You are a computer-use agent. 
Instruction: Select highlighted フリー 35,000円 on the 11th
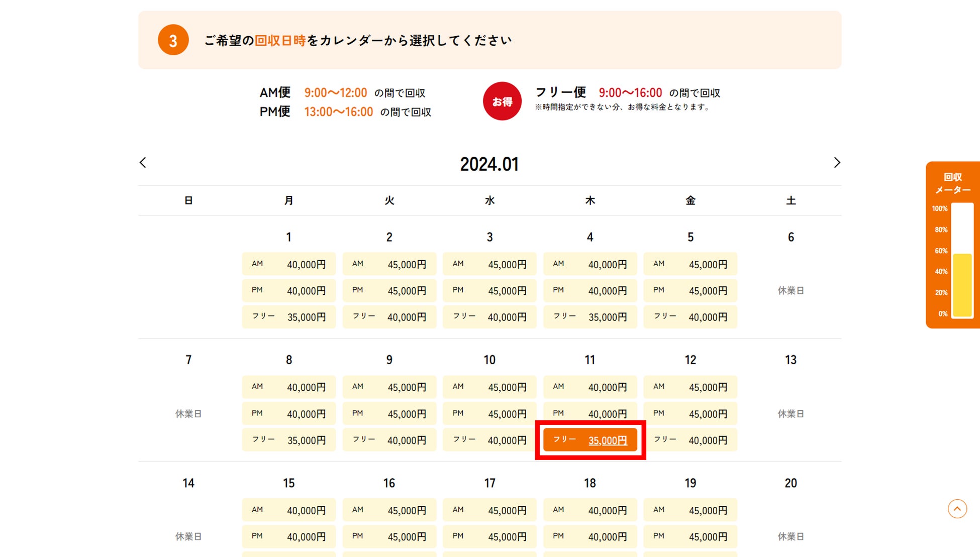pyautogui.click(x=590, y=440)
